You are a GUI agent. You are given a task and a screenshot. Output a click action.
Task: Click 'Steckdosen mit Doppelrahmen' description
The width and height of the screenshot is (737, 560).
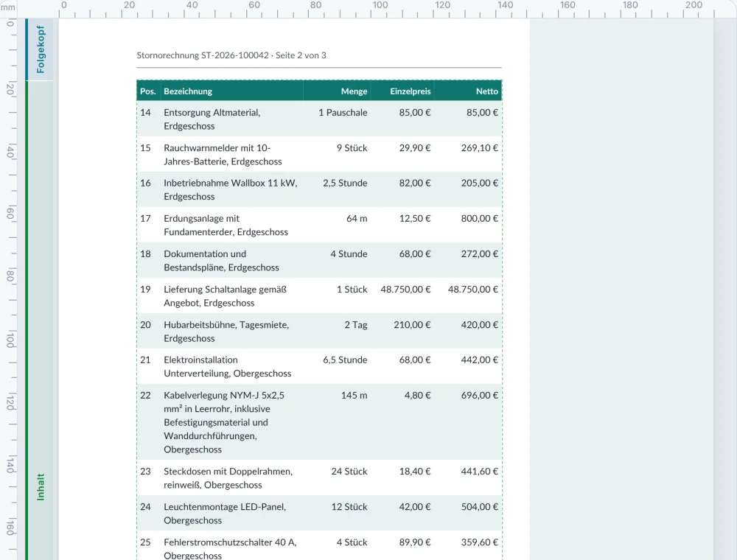click(x=228, y=478)
